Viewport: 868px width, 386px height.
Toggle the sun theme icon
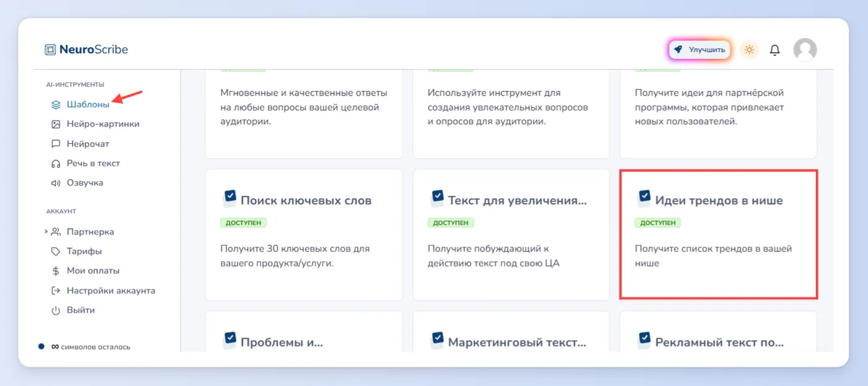[750, 50]
